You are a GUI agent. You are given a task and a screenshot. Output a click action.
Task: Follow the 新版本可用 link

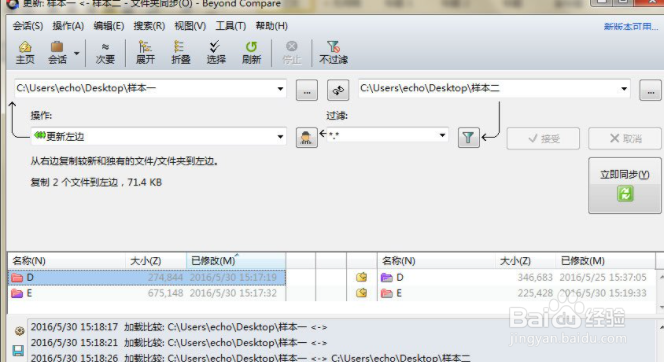tap(631, 27)
